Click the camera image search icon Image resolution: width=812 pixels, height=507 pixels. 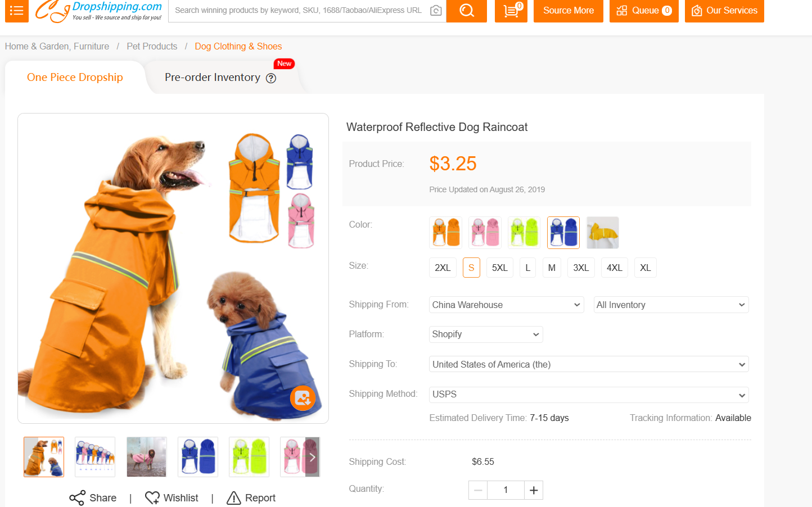(x=435, y=11)
